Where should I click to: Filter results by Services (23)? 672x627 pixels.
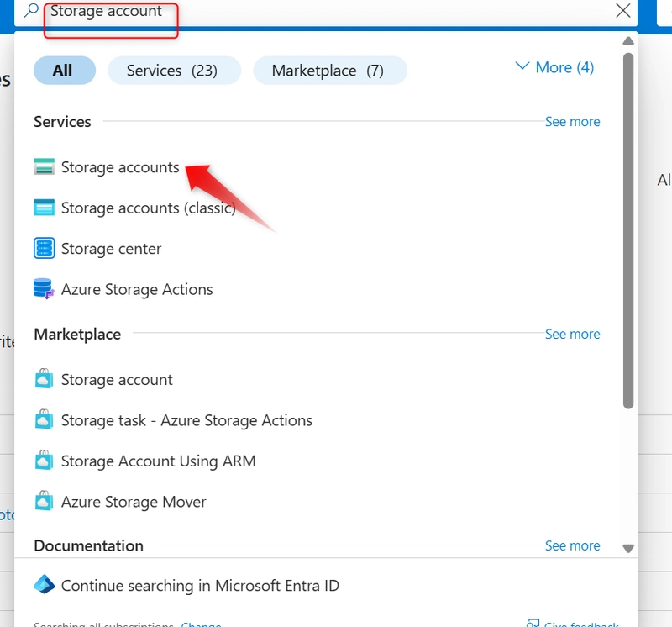(x=174, y=71)
